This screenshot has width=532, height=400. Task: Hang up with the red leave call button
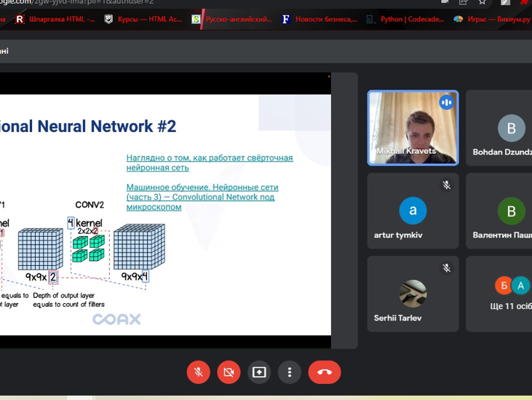tap(325, 372)
